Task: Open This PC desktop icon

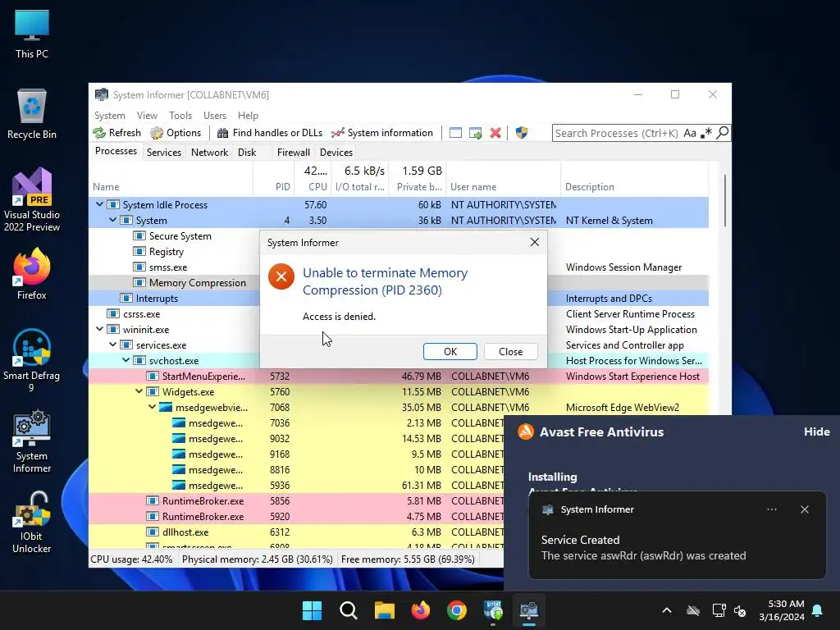Action: coord(32,34)
